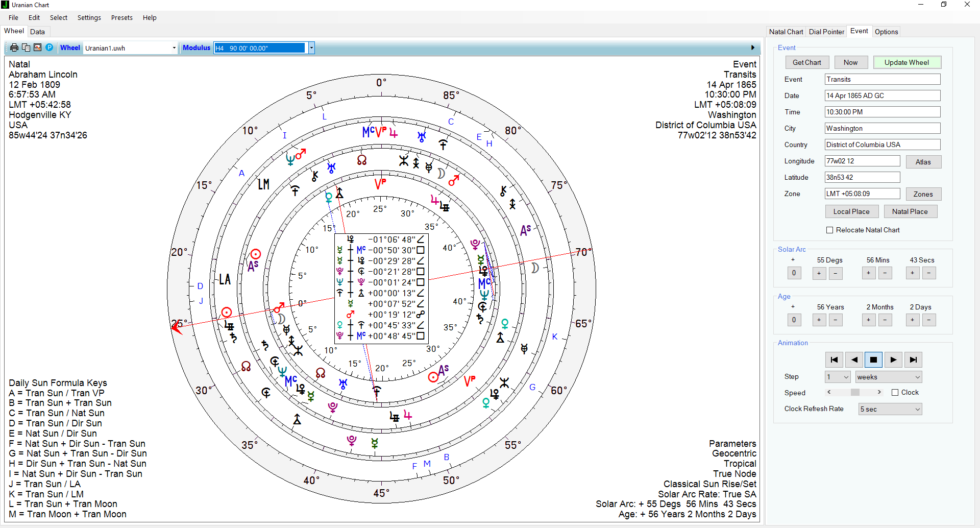The height and width of the screenshot is (528, 980).
Task: Reset Solar Arc with the 0 button
Action: [x=794, y=273]
